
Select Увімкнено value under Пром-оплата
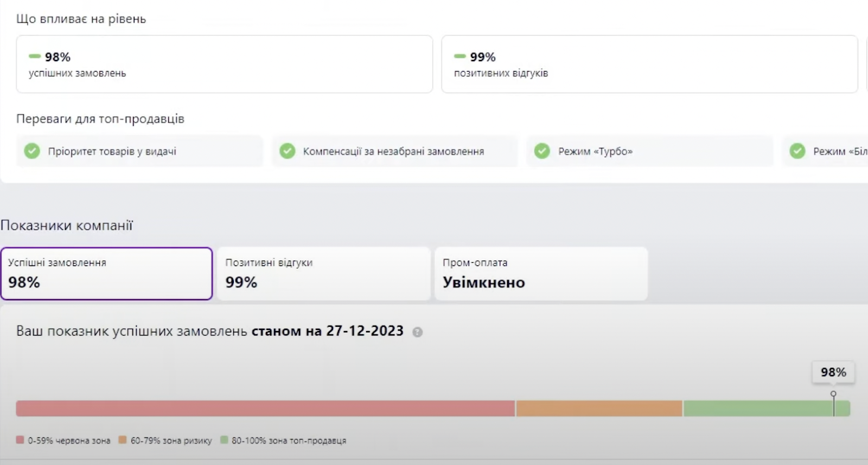tap(484, 282)
